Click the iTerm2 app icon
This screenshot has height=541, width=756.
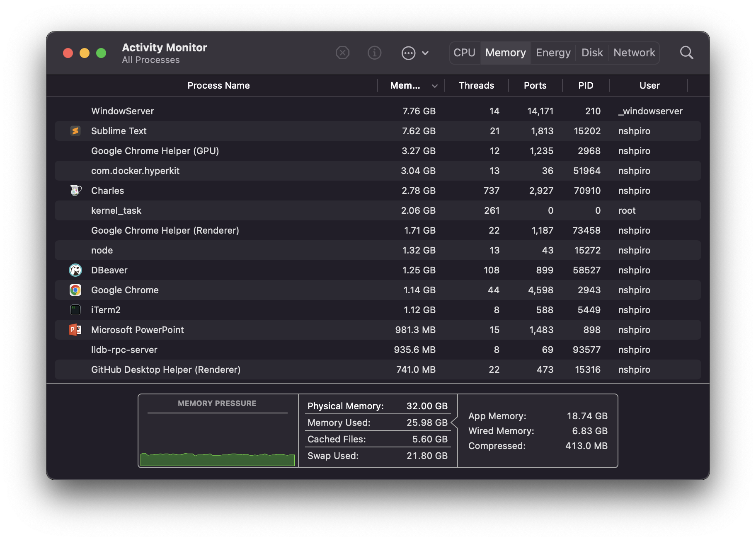pos(75,310)
